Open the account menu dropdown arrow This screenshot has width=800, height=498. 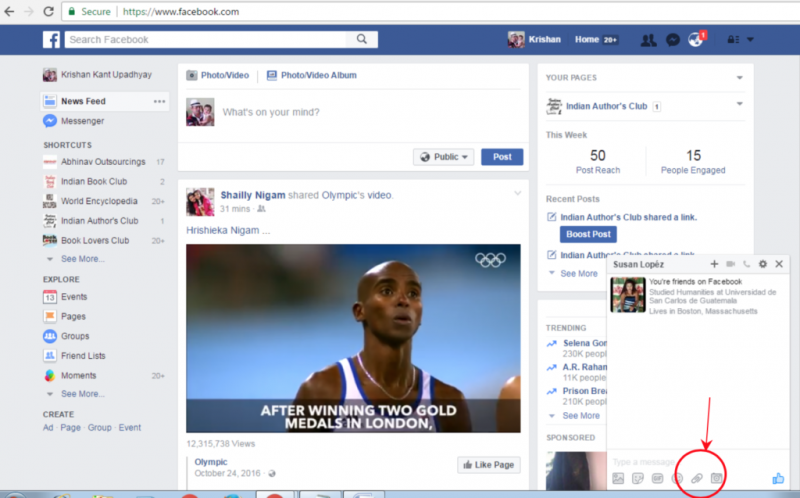[x=751, y=39]
